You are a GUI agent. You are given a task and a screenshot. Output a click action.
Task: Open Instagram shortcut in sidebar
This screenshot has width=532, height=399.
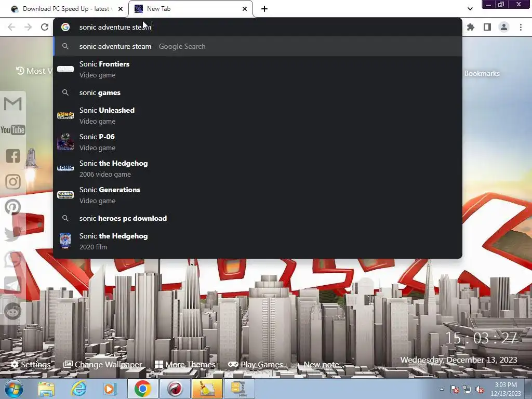(13, 181)
